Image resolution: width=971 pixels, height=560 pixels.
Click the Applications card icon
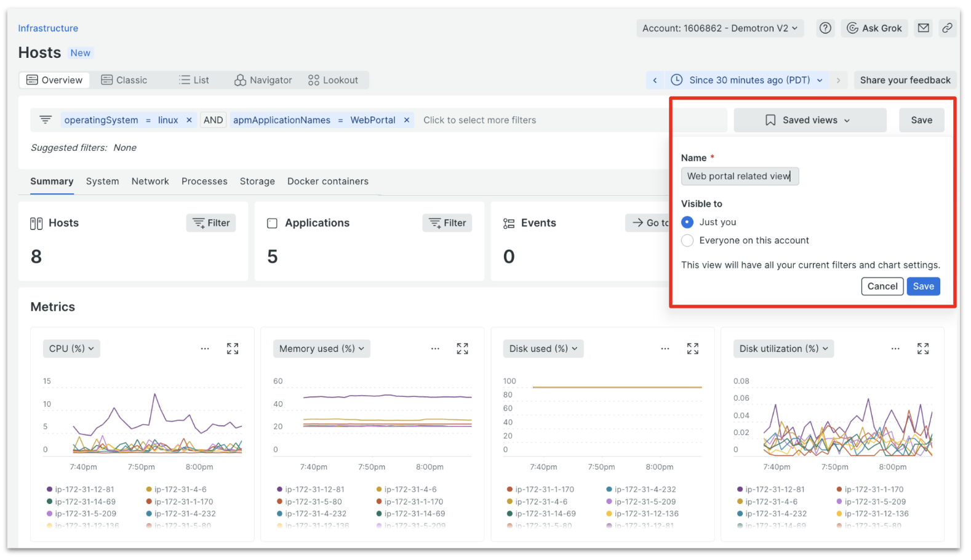[x=272, y=223]
